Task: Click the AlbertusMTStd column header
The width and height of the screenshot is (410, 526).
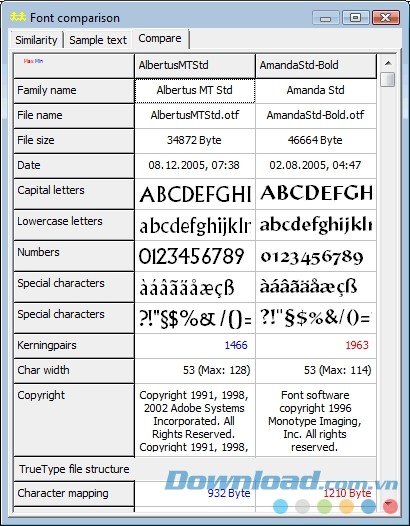Action: point(195,65)
